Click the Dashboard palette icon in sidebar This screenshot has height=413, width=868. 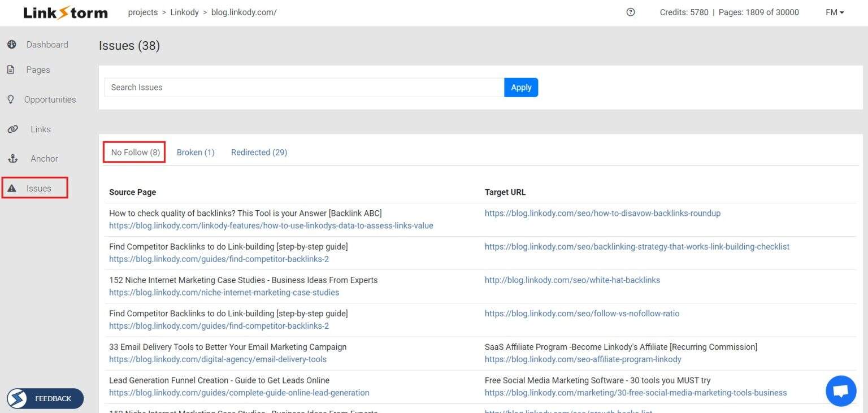[11, 45]
